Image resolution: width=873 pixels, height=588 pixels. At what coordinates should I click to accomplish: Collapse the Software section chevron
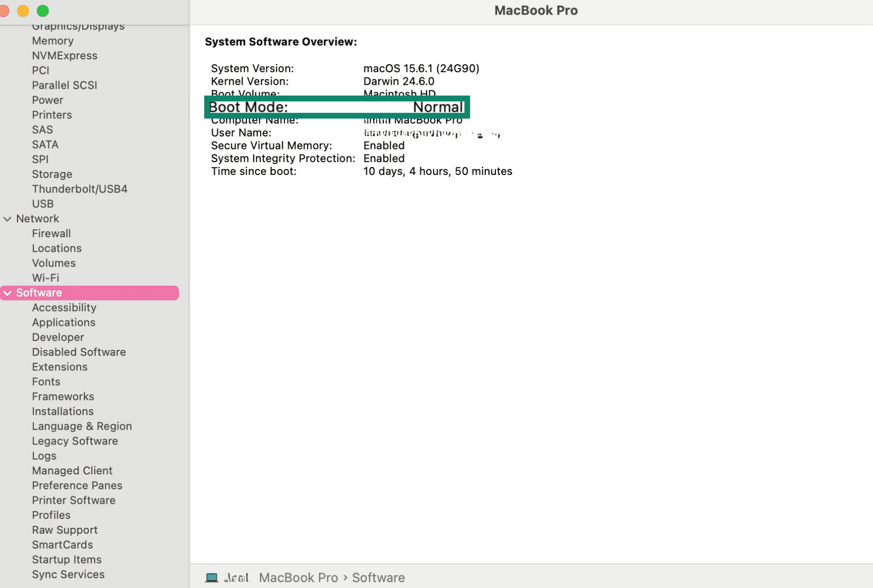[x=7, y=293]
